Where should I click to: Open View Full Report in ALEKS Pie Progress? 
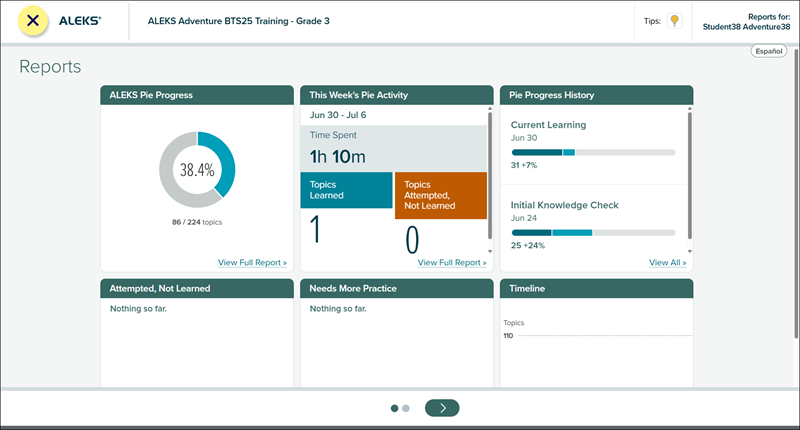[x=252, y=263]
